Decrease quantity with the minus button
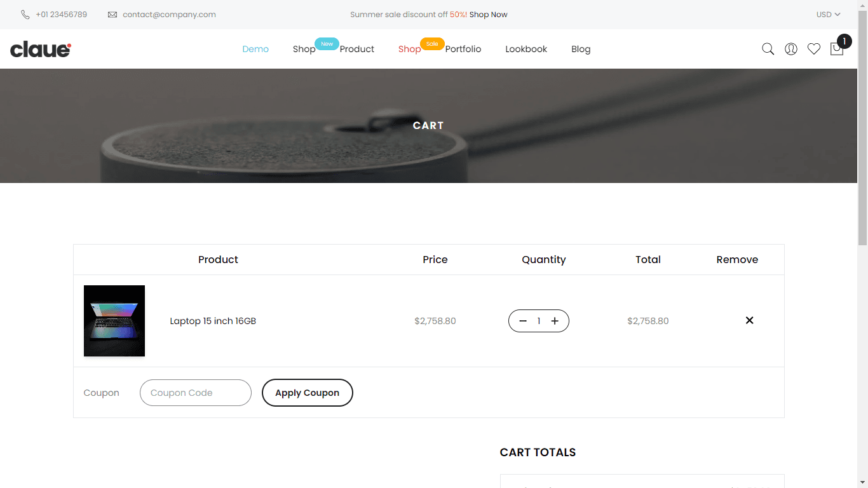 pyautogui.click(x=523, y=321)
